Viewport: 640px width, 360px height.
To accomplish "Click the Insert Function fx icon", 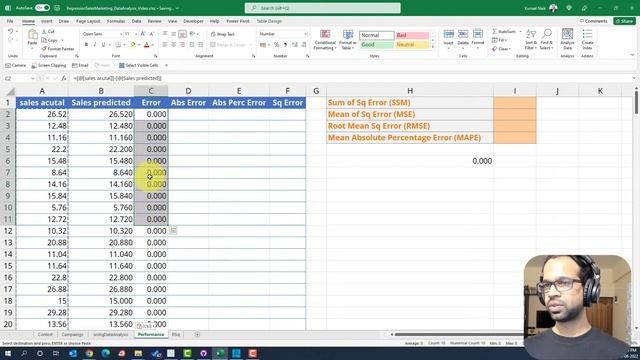I will (x=64, y=78).
